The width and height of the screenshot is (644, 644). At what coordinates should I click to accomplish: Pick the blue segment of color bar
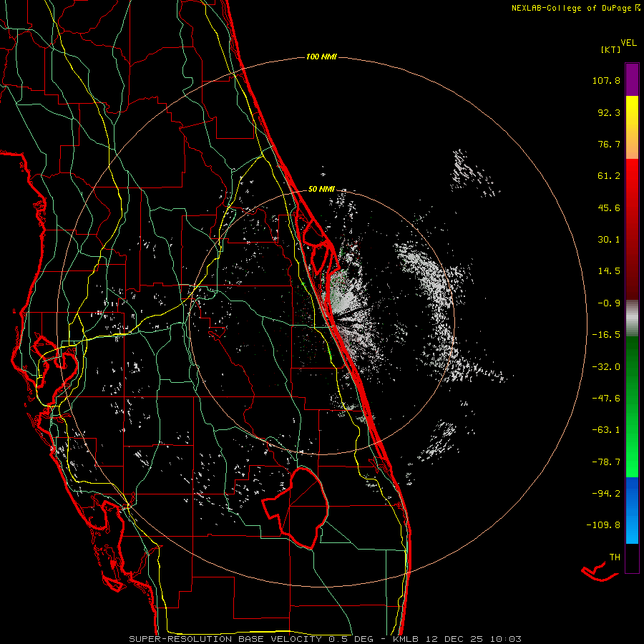[x=632, y=510]
